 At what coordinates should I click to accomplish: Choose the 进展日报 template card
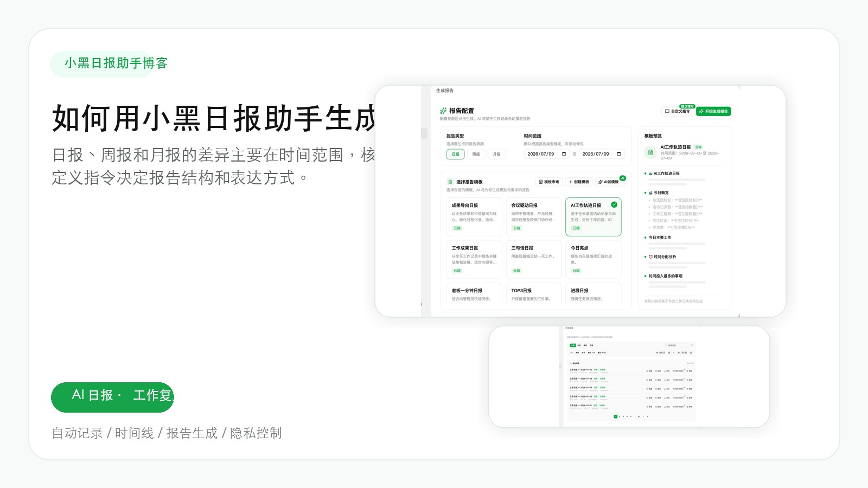(593, 294)
